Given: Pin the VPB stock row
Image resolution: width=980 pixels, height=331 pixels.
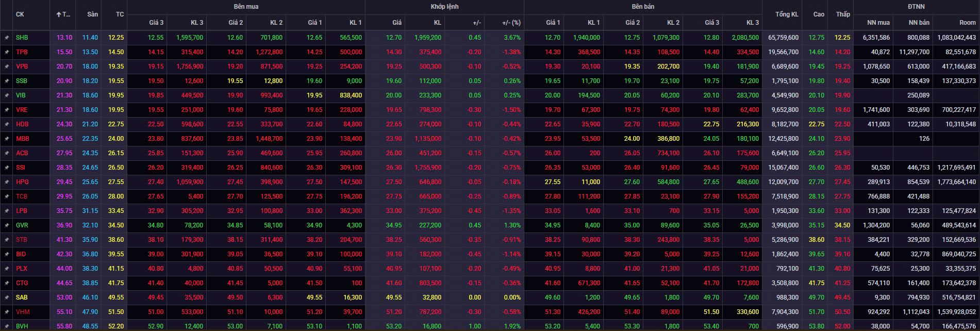Looking at the screenshot, I should pos(7,67).
